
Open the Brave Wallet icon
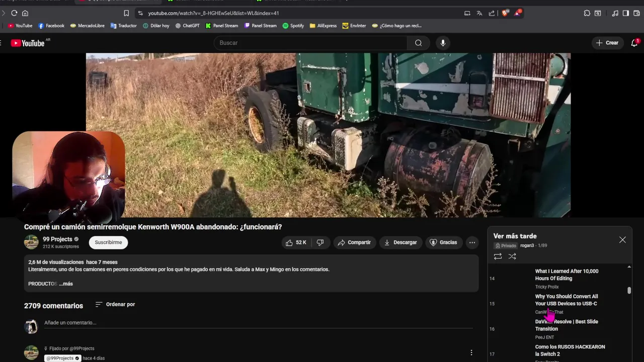636,13
